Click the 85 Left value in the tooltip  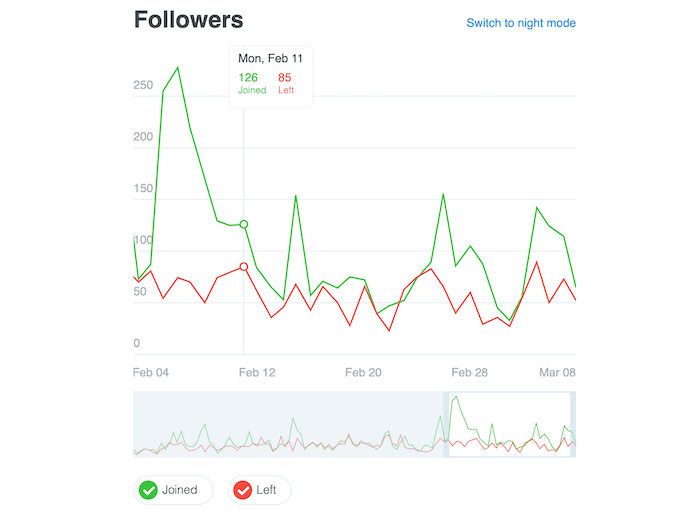tap(285, 77)
